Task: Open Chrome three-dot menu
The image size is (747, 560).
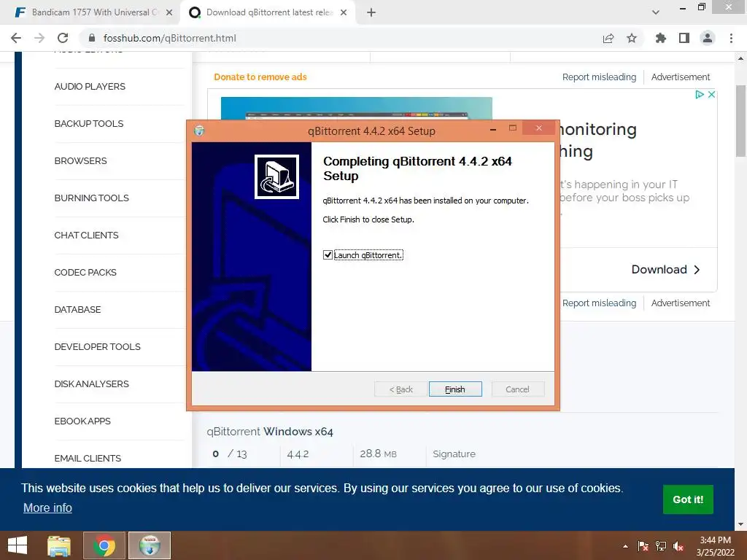Action: [x=731, y=38]
